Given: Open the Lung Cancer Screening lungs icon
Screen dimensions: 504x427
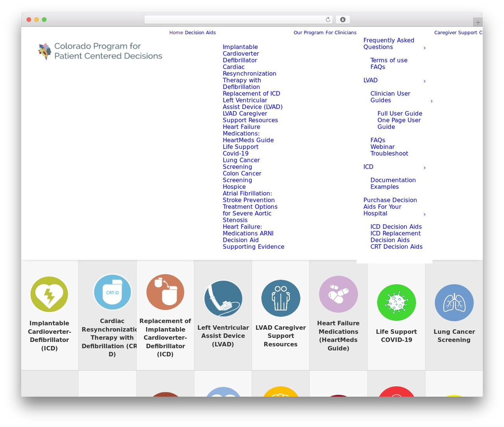Looking at the screenshot, I should tap(454, 303).
